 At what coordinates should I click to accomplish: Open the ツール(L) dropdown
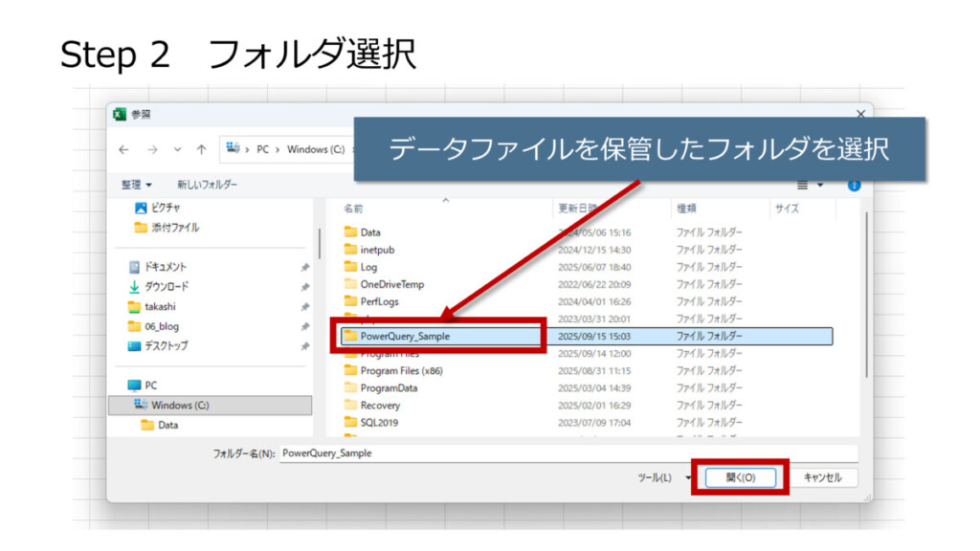(664, 478)
